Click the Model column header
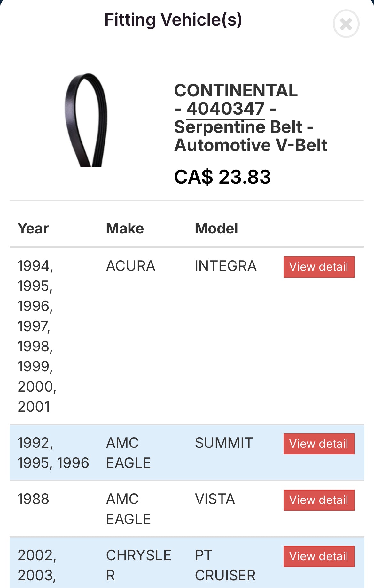The image size is (374, 588). 216,229
